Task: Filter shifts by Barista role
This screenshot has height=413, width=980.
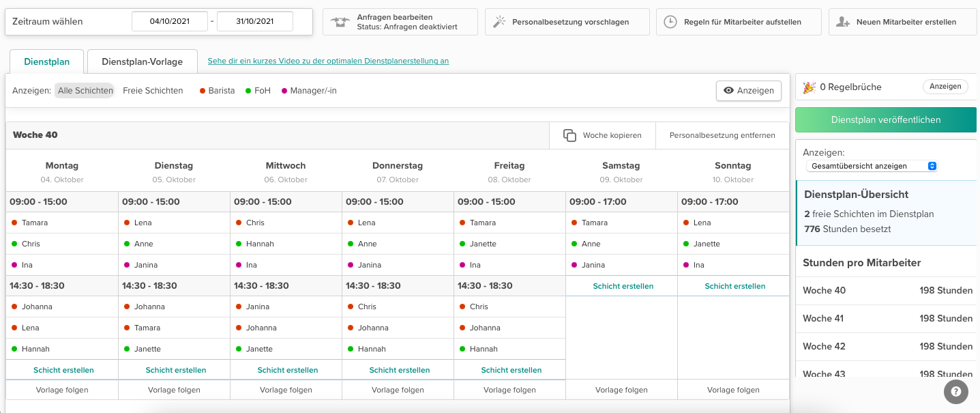Action: [217, 90]
